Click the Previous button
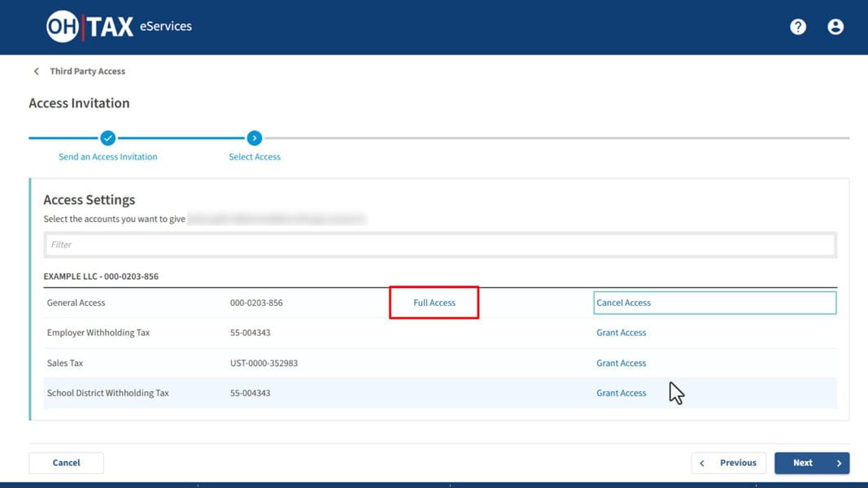Viewport: 868px width, 488px height. pyautogui.click(x=729, y=463)
